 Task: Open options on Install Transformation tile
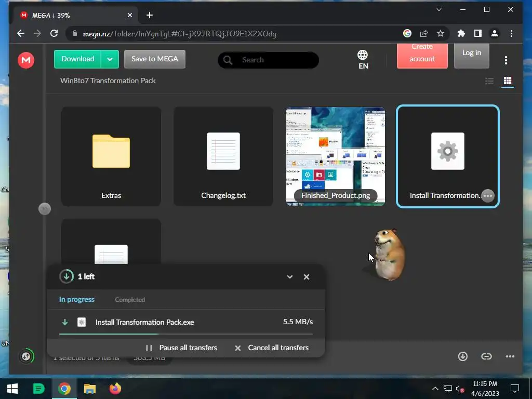pos(487,196)
